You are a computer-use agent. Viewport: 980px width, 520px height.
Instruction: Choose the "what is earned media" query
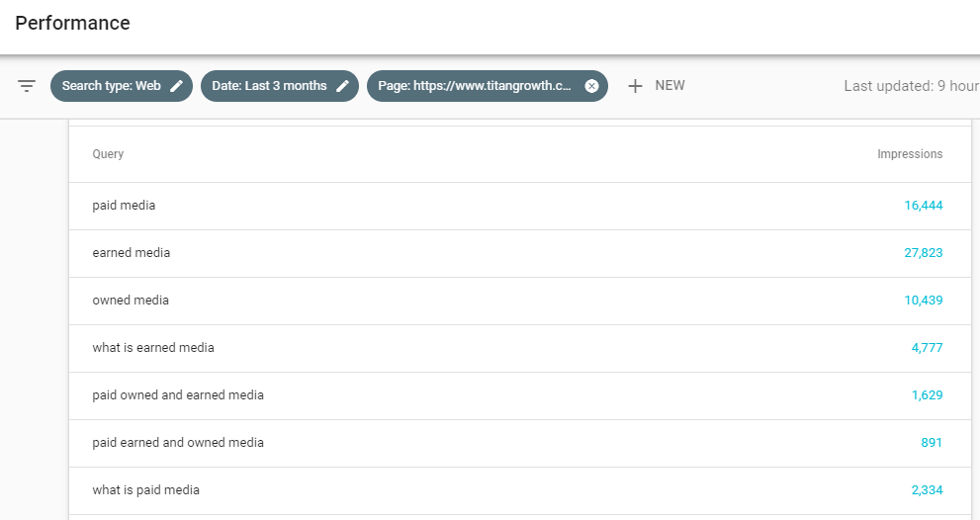(153, 348)
